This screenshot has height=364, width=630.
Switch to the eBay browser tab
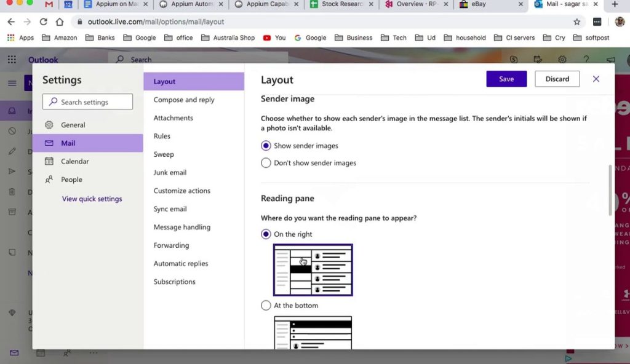point(479,5)
